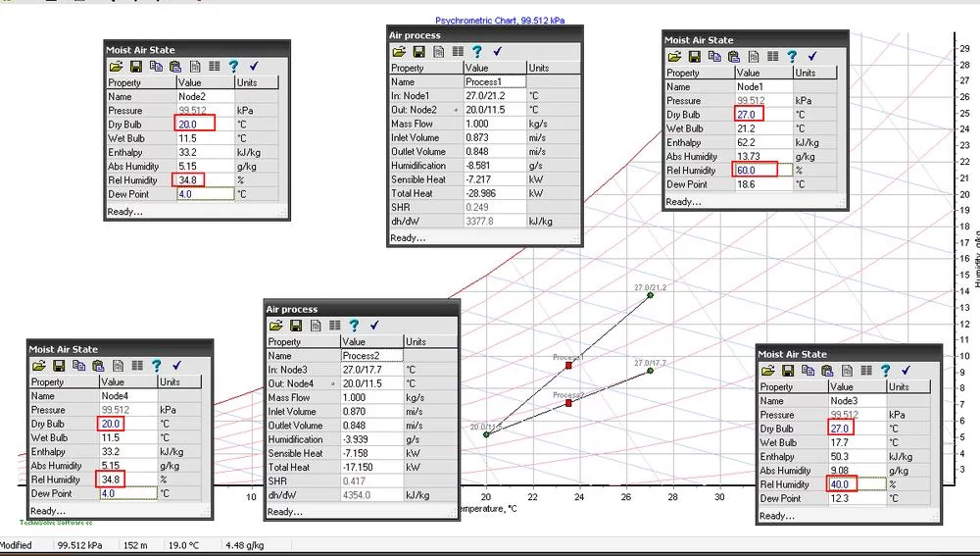Copy icon in Node4 panel toolbar
980x556 pixels.
coord(78,365)
